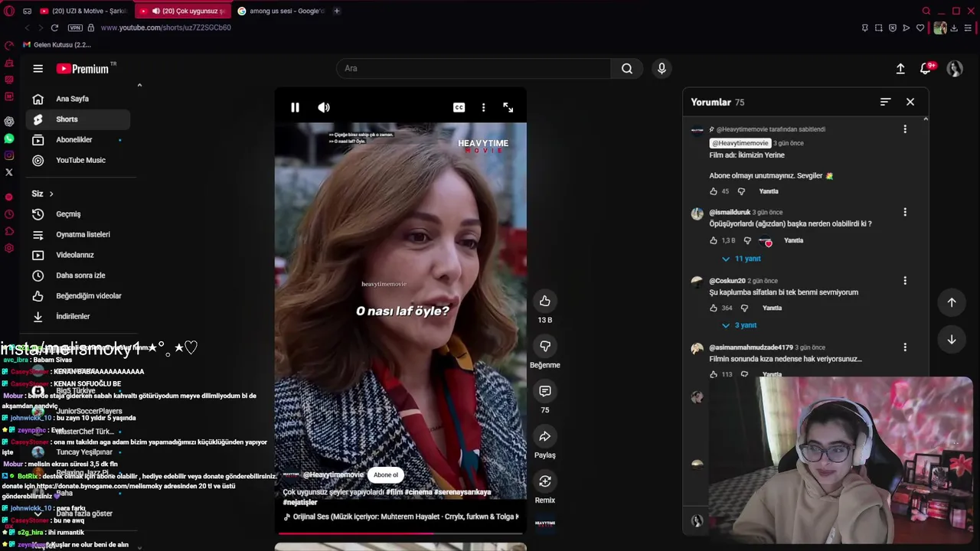This screenshot has height=551, width=980.
Task: Like @Coskun20's comment
Action: pyautogui.click(x=714, y=308)
